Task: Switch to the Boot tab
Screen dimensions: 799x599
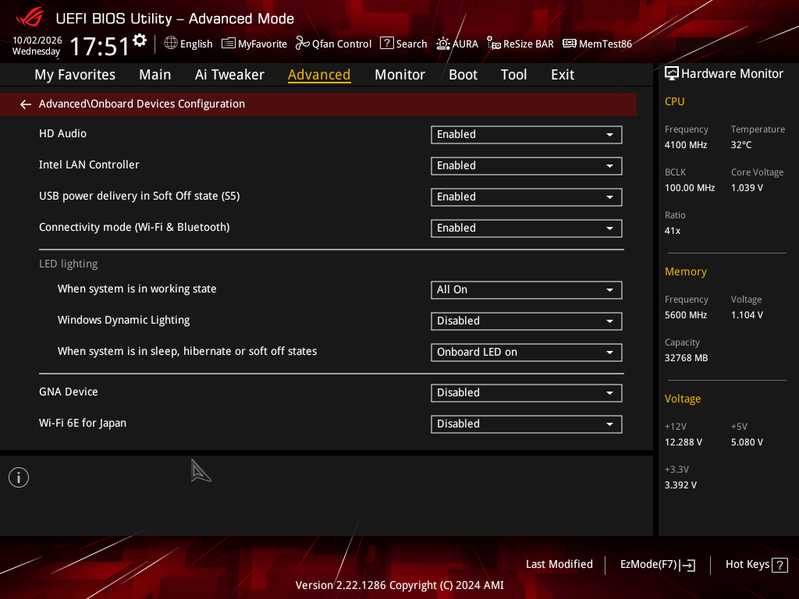Action: 463,75
